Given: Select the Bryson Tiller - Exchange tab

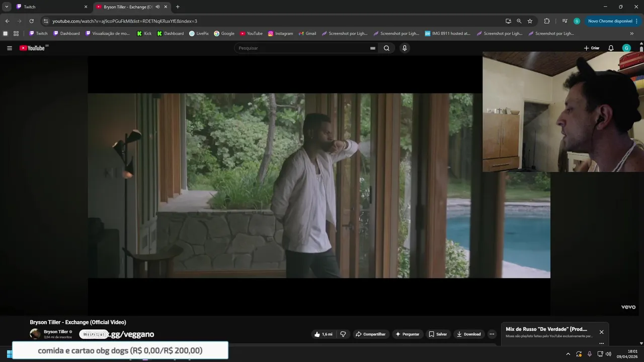Looking at the screenshot, I should tap(128, 7).
